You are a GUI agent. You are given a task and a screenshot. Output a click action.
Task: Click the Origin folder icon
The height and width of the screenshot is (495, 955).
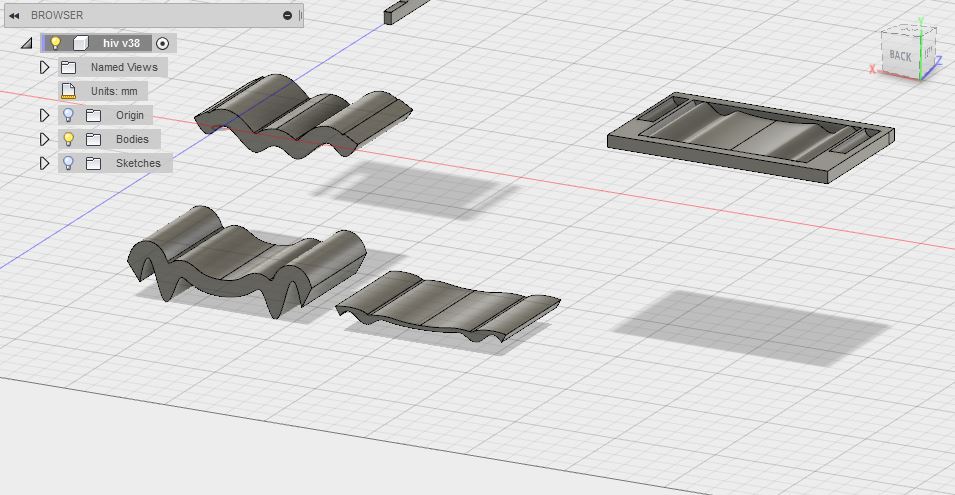[x=93, y=115]
